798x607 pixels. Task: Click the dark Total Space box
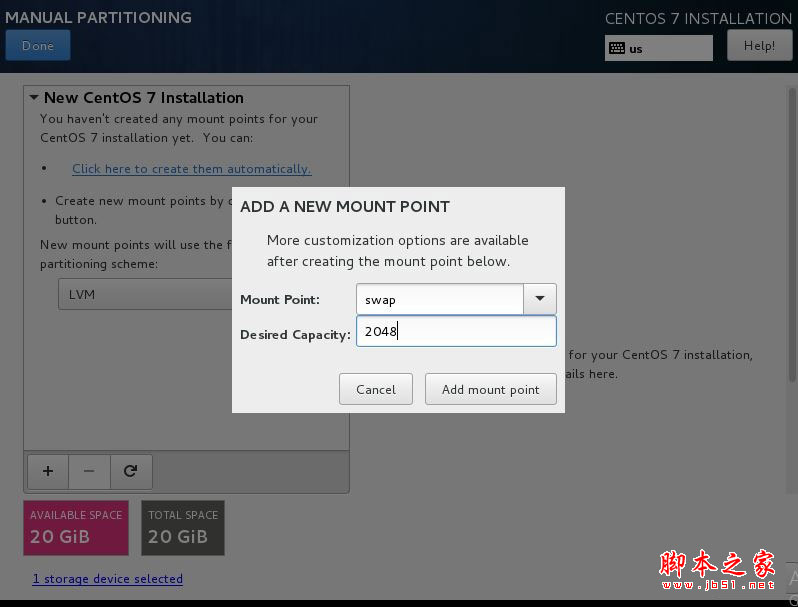click(x=183, y=527)
